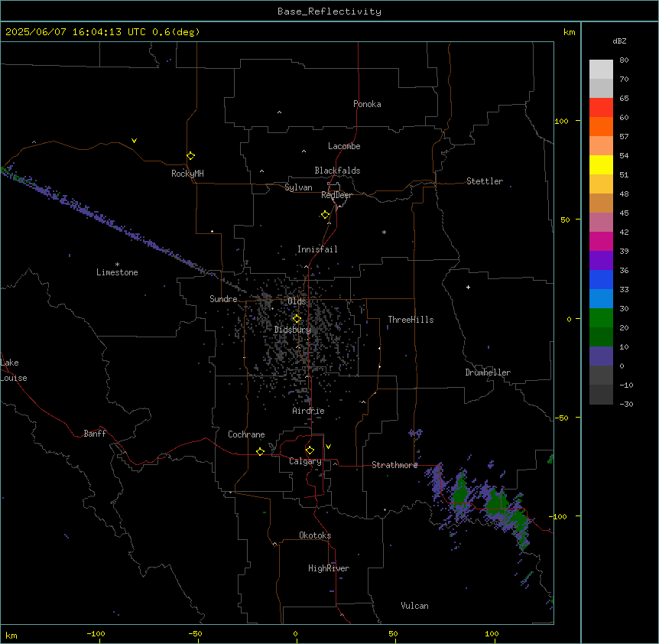Image resolution: width=659 pixels, height=644 pixels.
Task: Pick the orange-red legend swatch below 60
Action: pos(601,126)
